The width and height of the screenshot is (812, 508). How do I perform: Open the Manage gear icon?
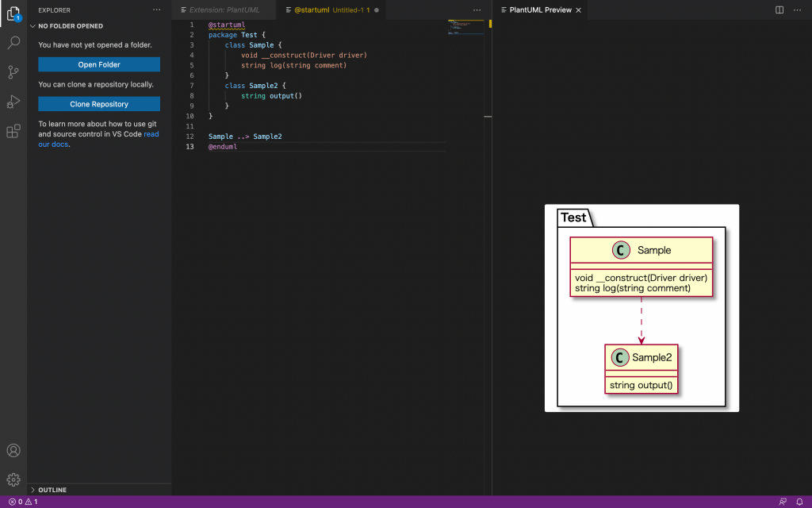[x=13, y=479]
